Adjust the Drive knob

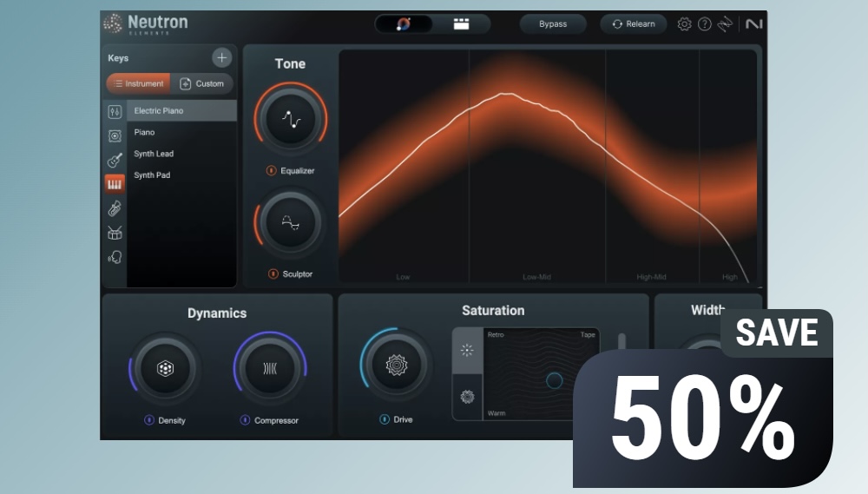(397, 365)
